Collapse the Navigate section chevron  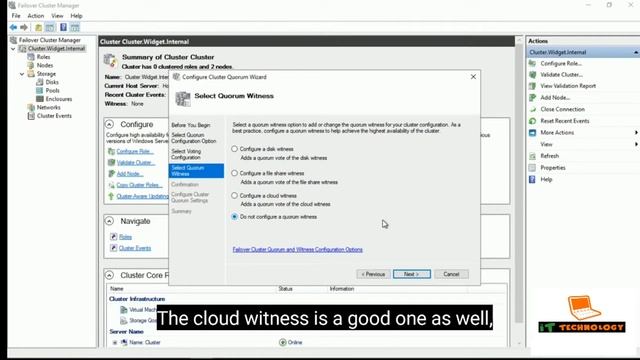click(x=109, y=221)
